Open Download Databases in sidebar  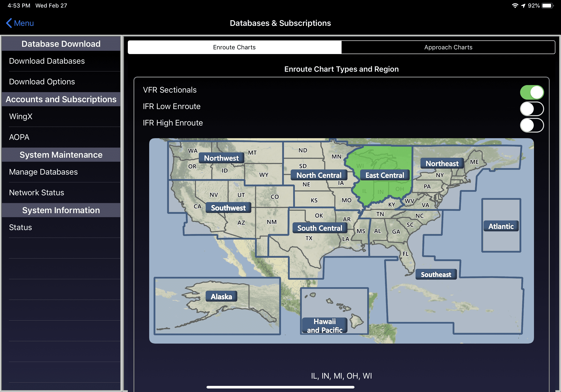[x=47, y=61]
